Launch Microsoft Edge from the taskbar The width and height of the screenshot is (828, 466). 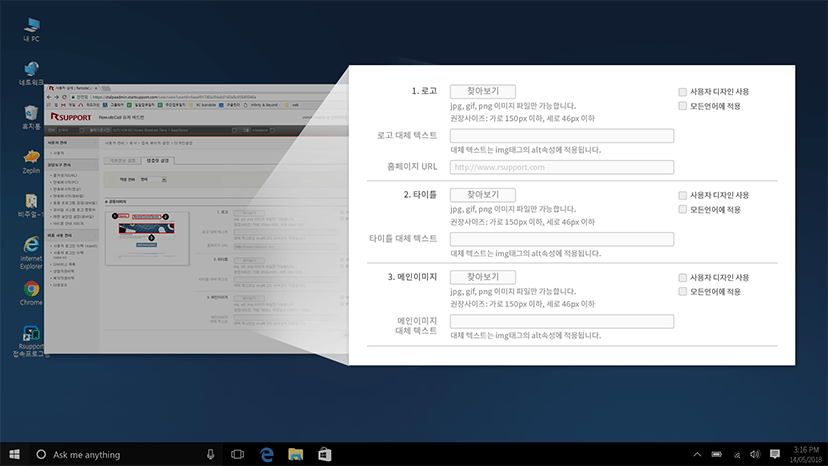(267, 454)
